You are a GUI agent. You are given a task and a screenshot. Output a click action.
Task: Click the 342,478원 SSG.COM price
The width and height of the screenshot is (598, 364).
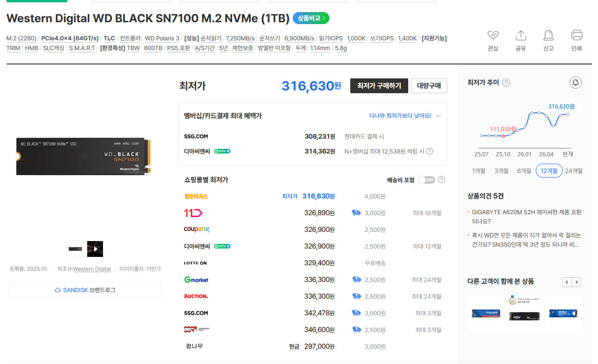319,313
